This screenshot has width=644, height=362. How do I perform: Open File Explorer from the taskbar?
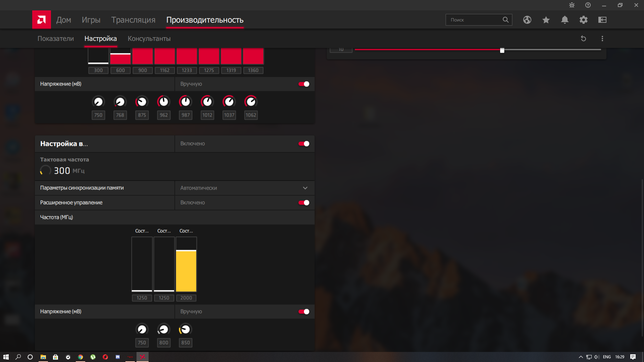[x=43, y=357]
